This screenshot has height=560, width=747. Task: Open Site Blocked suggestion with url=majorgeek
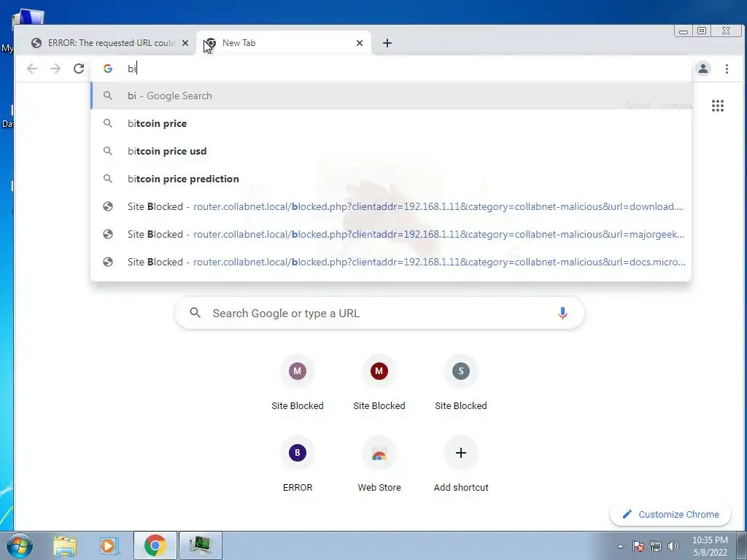pyautogui.click(x=391, y=234)
